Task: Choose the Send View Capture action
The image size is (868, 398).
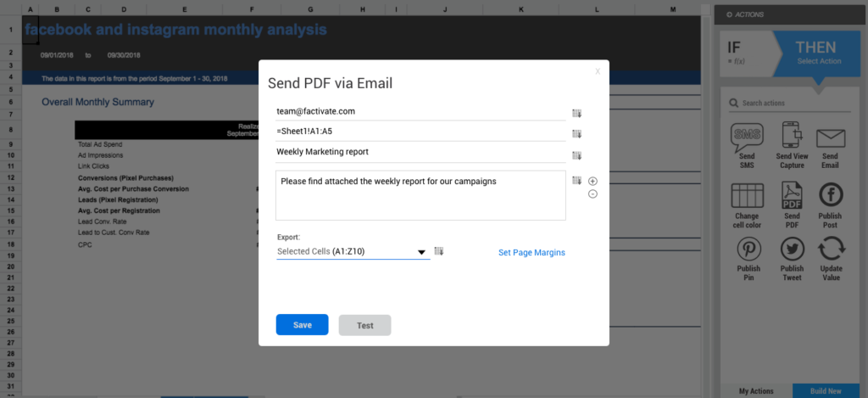Action: 792,137
